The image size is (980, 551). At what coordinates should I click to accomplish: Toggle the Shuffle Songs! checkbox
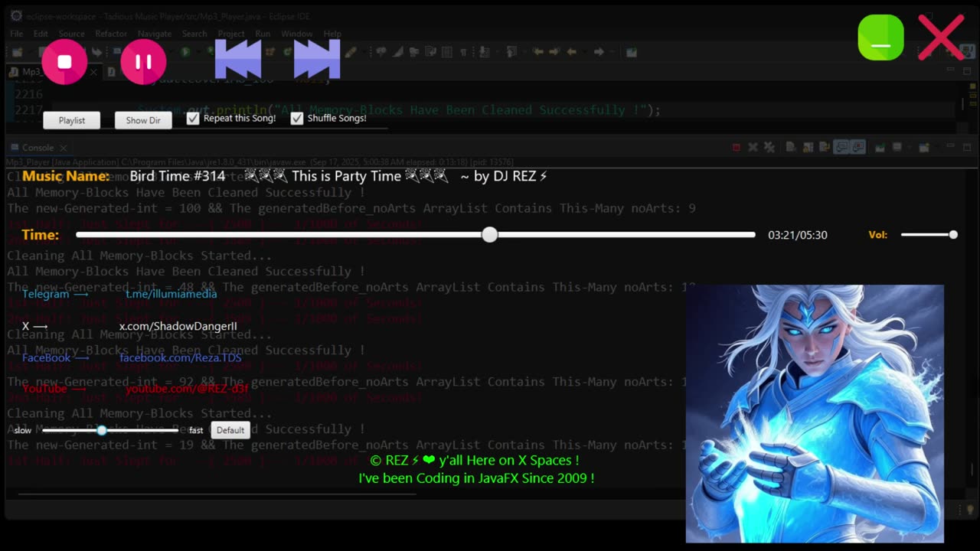click(297, 119)
